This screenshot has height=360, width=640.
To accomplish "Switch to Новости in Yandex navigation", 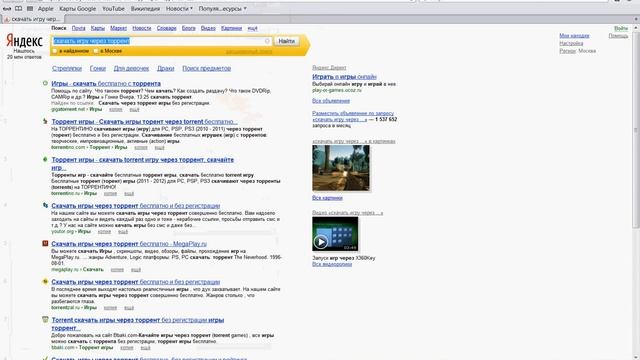I will pyautogui.click(x=142, y=28).
